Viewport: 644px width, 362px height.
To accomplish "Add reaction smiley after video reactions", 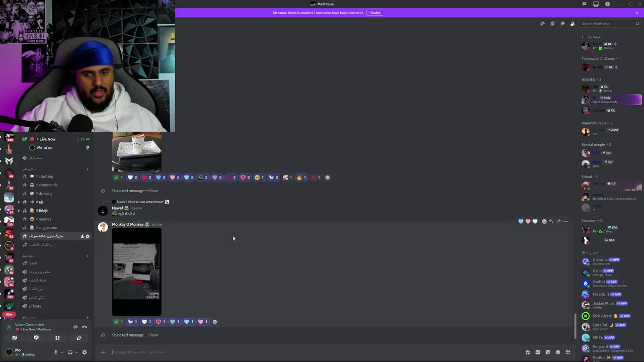I will pyautogui.click(x=215, y=322).
